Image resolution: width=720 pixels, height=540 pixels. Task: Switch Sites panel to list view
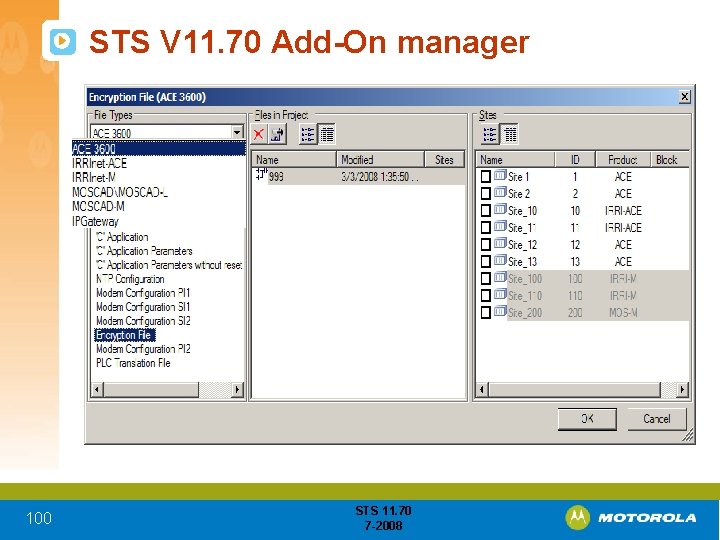[x=490, y=135]
